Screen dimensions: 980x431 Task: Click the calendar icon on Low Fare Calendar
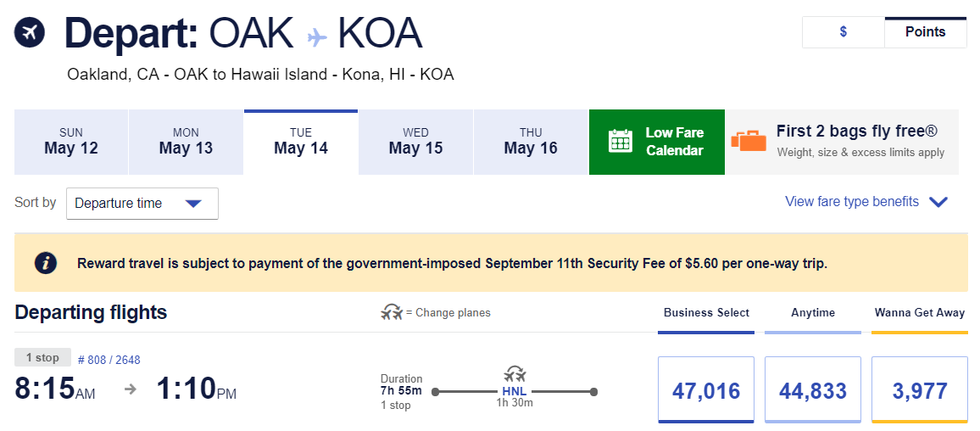tap(621, 141)
